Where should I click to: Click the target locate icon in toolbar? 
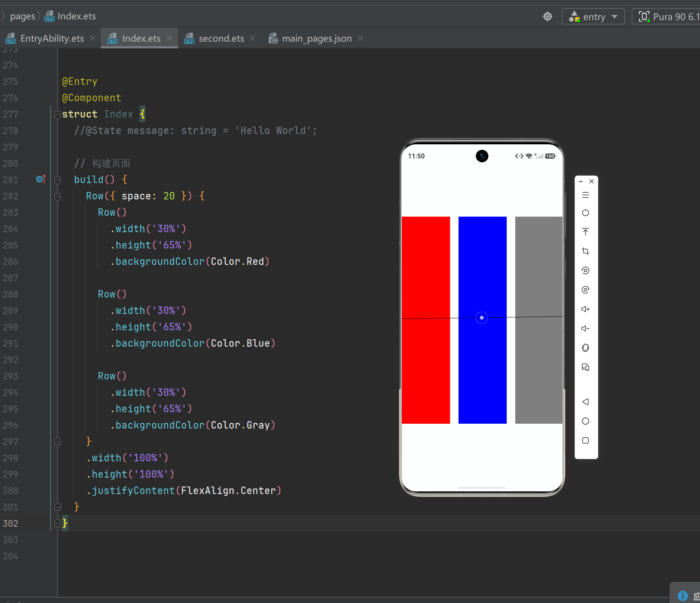[x=548, y=16]
